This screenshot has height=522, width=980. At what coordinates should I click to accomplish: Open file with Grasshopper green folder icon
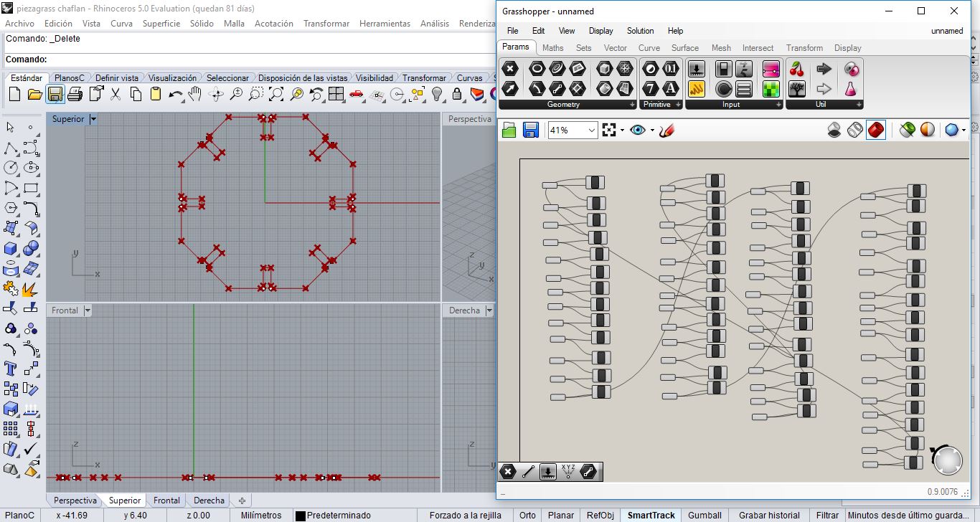coord(509,130)
